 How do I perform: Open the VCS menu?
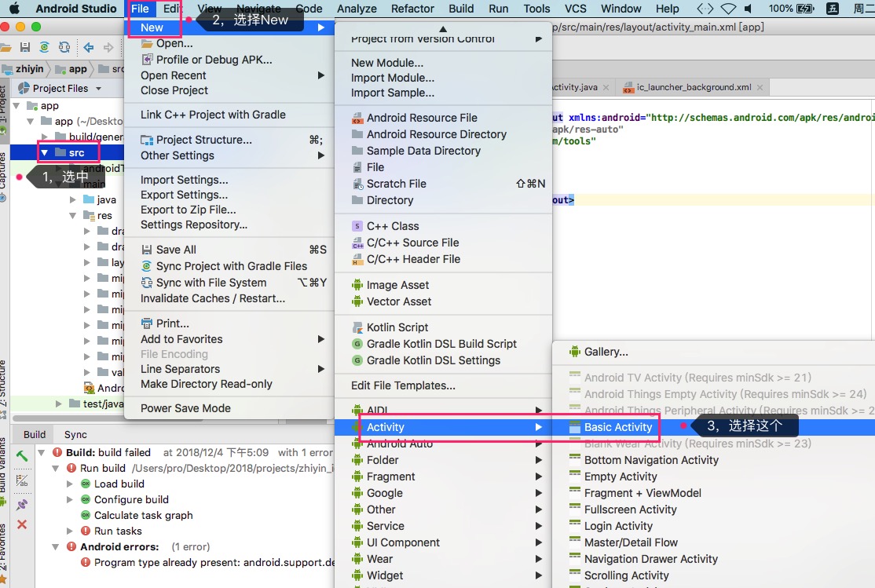(575, 9)
